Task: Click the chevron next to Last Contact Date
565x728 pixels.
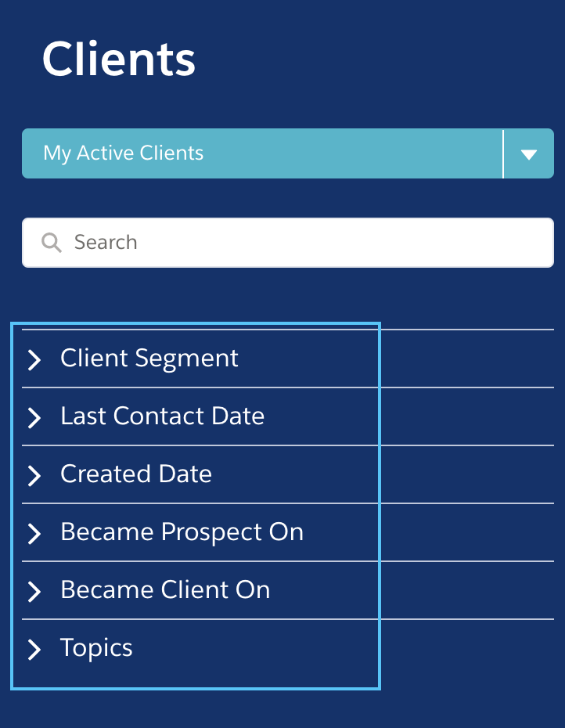Action: point(34,418)
